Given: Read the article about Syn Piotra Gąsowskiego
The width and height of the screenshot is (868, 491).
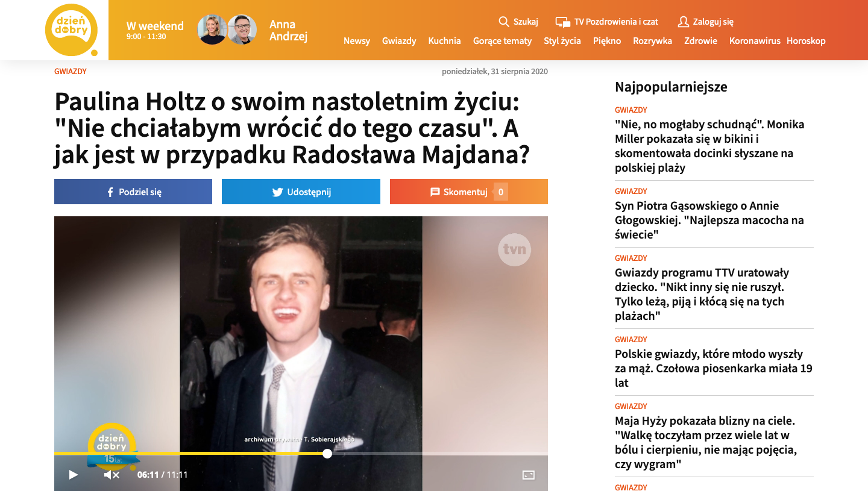Looking at the screenshot, I should point(709,220).
